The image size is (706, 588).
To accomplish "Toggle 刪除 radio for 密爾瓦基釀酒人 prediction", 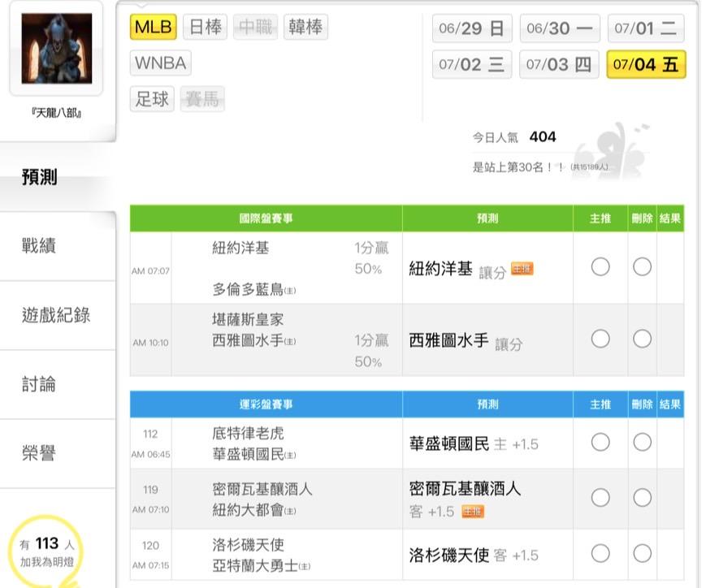I will coord(642,498).
